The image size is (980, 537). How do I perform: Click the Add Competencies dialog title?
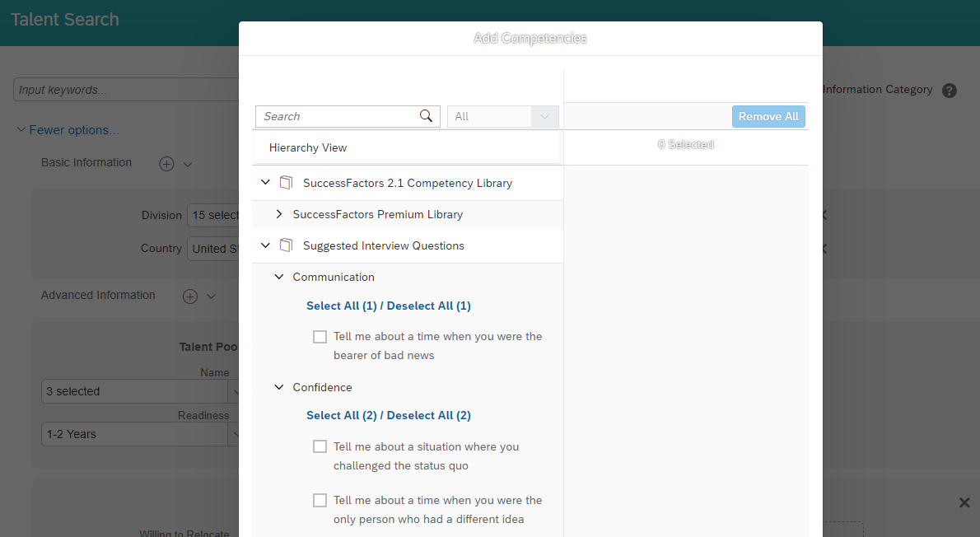tap(530, 38)
